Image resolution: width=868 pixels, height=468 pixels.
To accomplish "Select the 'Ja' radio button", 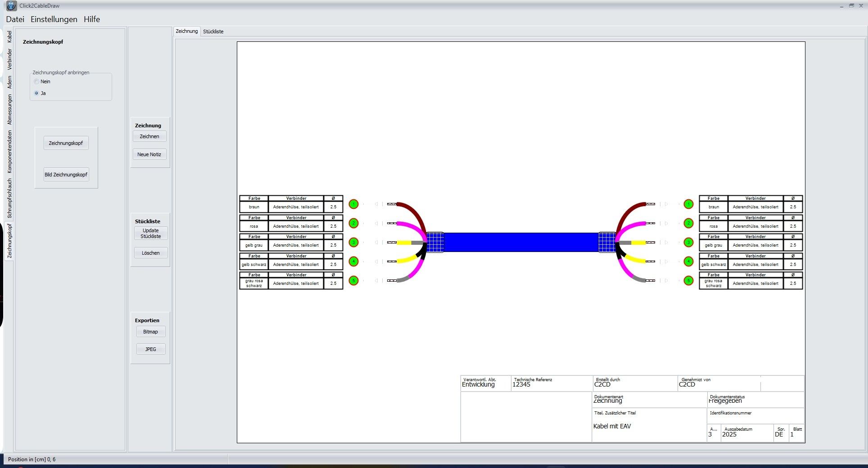I will 37,93.
